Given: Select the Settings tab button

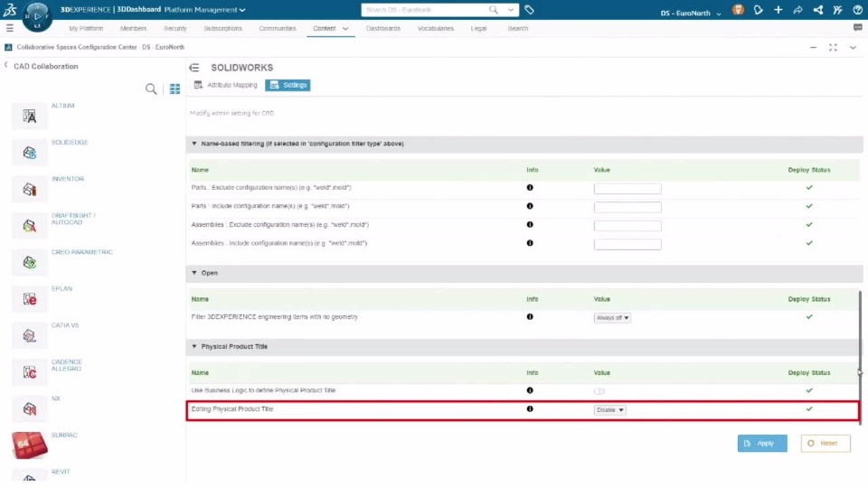Looking at the screenshot, I should (x=288, y=85).
